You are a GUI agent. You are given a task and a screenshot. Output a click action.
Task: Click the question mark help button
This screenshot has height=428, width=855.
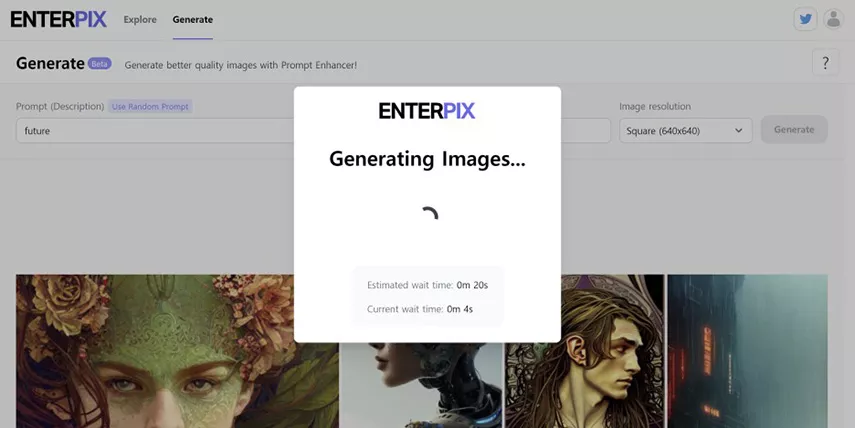coord(825,63)
